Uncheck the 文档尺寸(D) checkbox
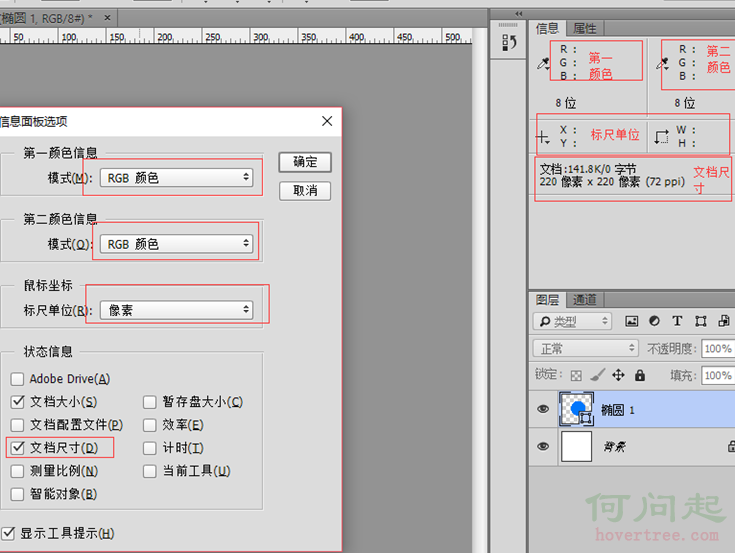Image resolution: width=735 pixels, height=553 pixels. tap(17, 448)
